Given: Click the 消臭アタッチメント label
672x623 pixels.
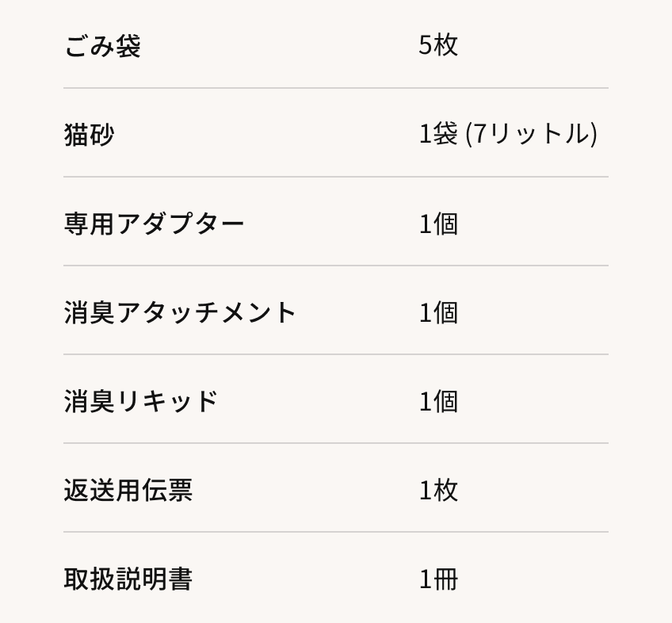Looking at the screenshot, I should tap(180, 312).
